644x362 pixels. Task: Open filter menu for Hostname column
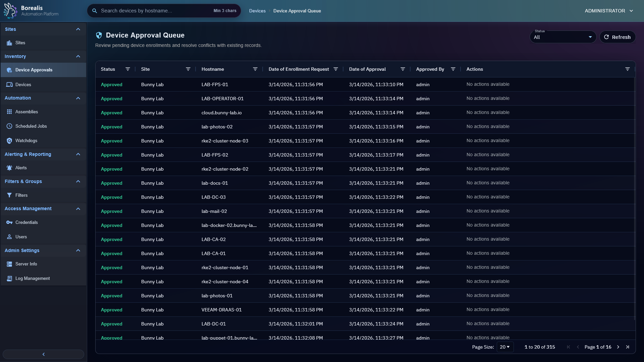255,69
